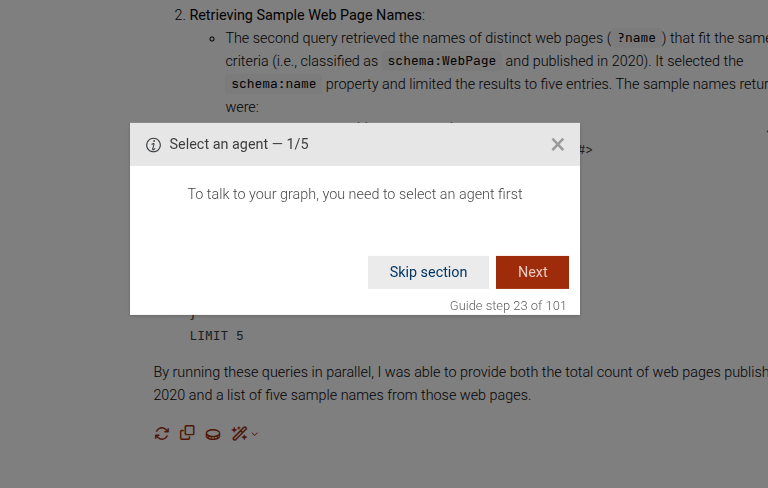
Task: Click the "Guide step 23 of 101" label
Action: (x=507, y=305)
